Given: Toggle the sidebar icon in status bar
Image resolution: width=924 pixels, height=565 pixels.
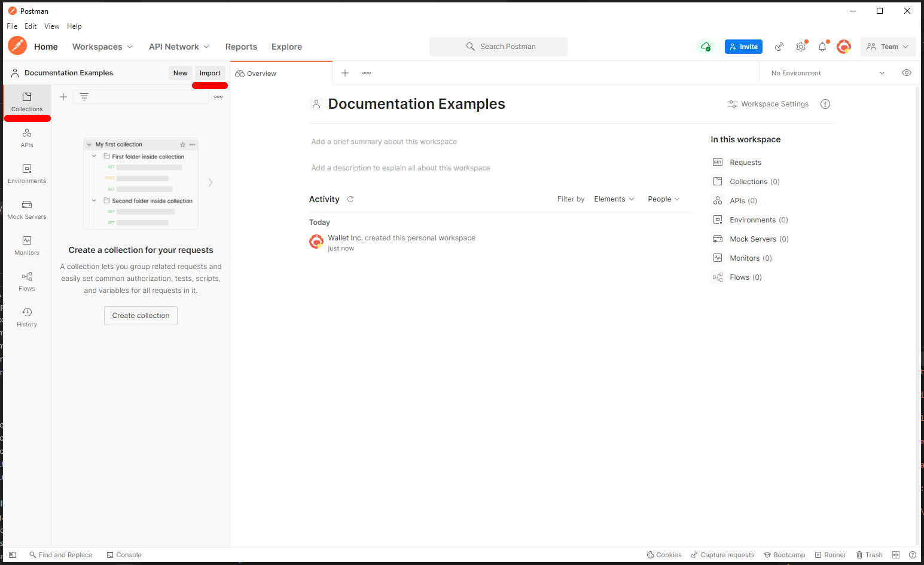Looking at the screenshot, I should [13, 555].
